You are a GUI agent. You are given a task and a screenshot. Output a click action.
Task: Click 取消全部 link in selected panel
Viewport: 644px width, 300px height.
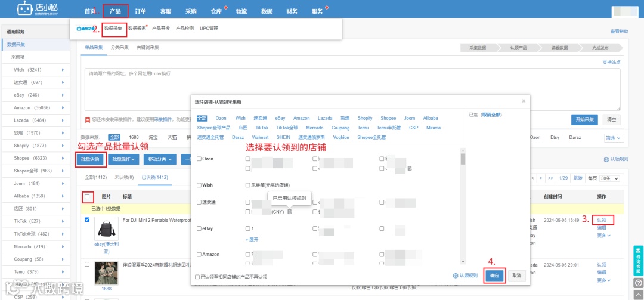pyautogui.click(x=491, y=115)
